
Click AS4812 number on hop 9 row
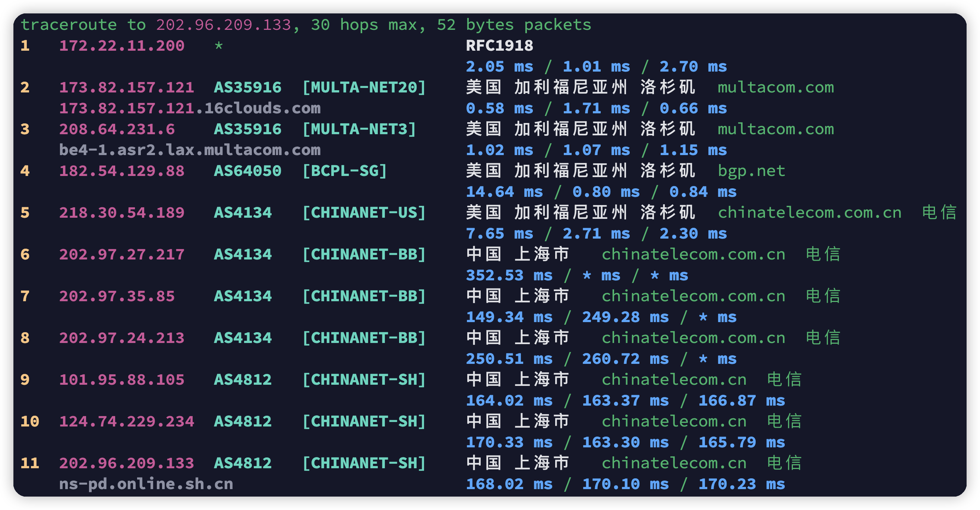243,380
